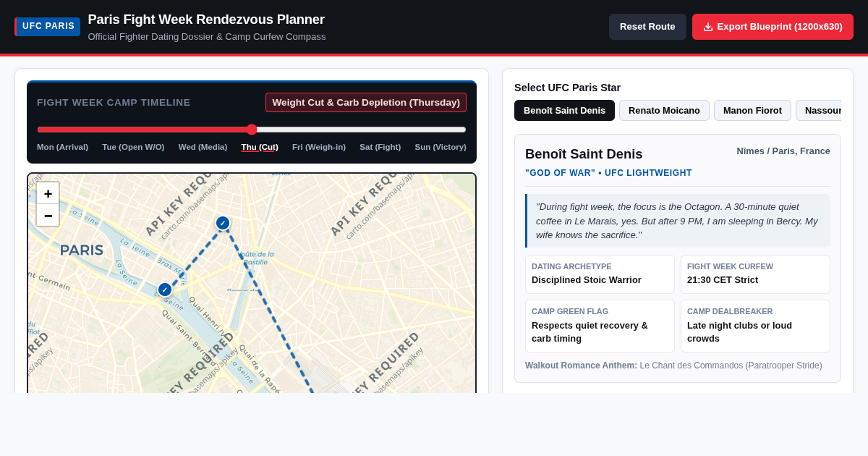The image size is (868, 456).
Task: Jump to Sun (Victory) on timeline
Action: tap(441, 147)
